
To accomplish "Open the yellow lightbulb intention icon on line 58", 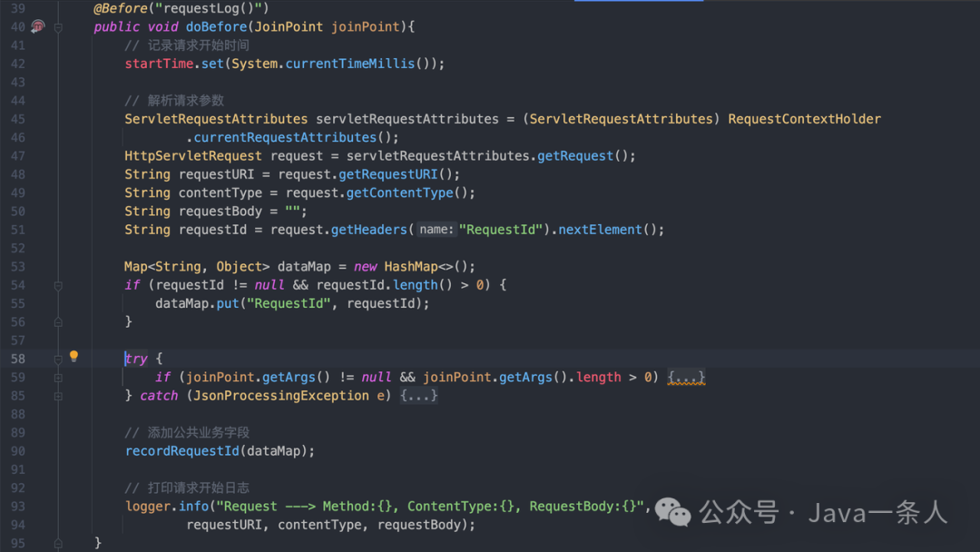I will 73,356.
